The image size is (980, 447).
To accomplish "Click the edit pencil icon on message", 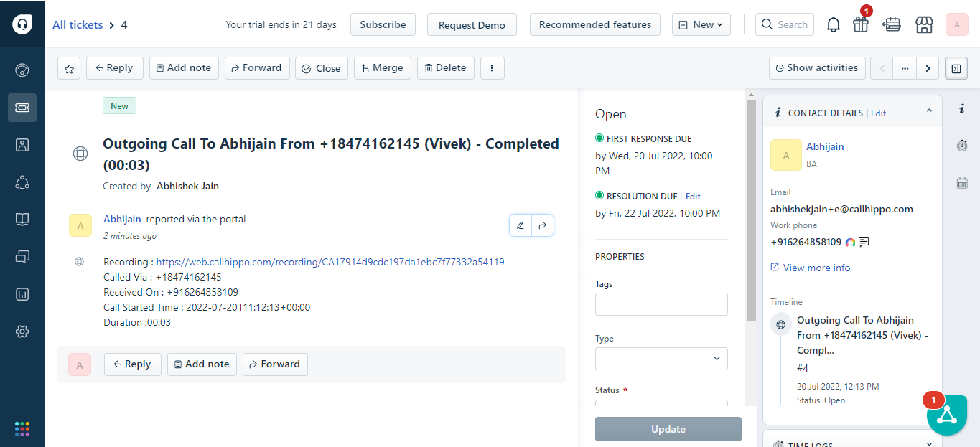I will pyautogui.click(x=521, y=225).
